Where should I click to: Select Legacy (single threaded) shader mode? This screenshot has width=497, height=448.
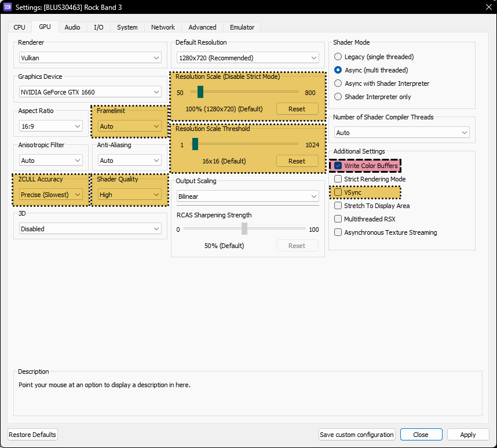374,57
